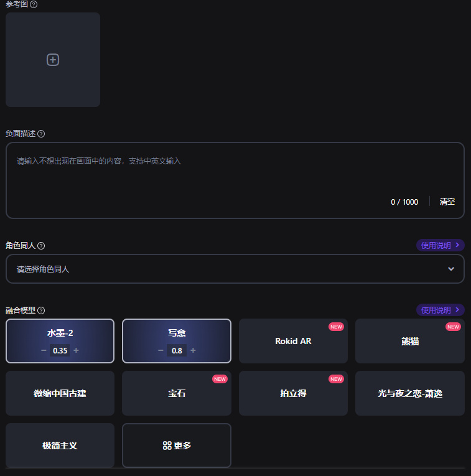The image size is (471, 476).
Task: Open help icon next to 负面描述
Action: [x=41, y=134]
